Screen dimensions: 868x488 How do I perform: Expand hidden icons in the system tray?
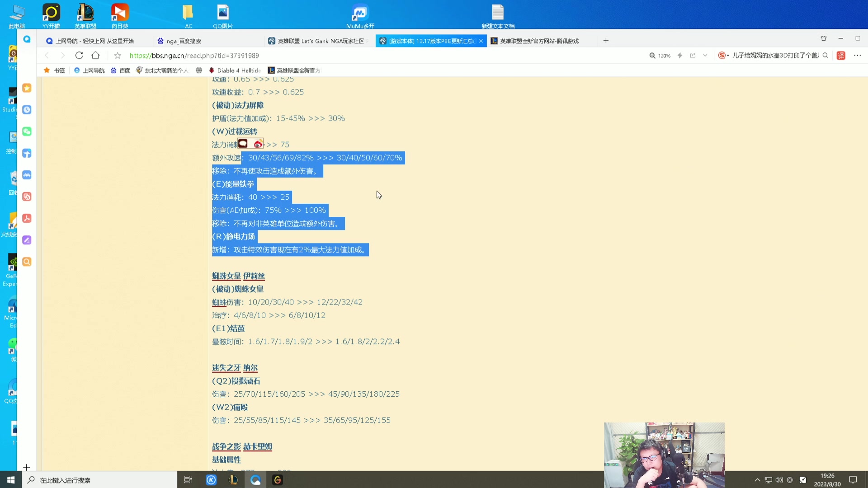click(x=757, y=480)
